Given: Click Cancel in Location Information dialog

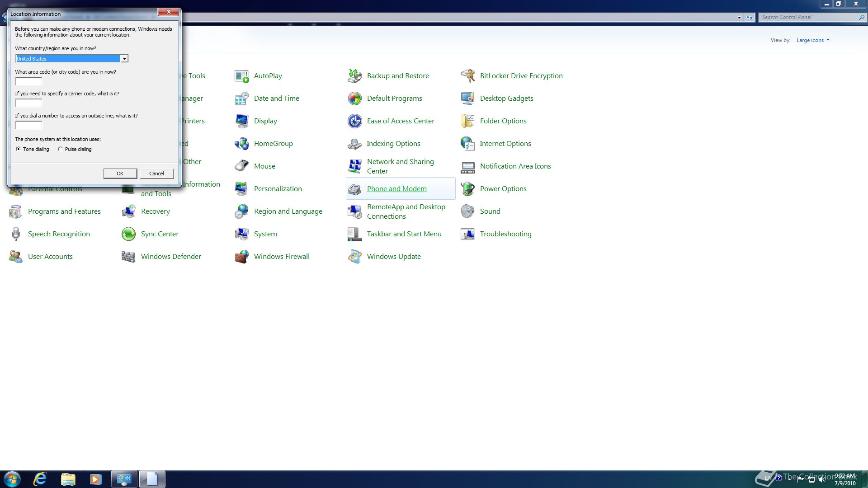Looking at the screenshot, I should (x=156, y=174).
